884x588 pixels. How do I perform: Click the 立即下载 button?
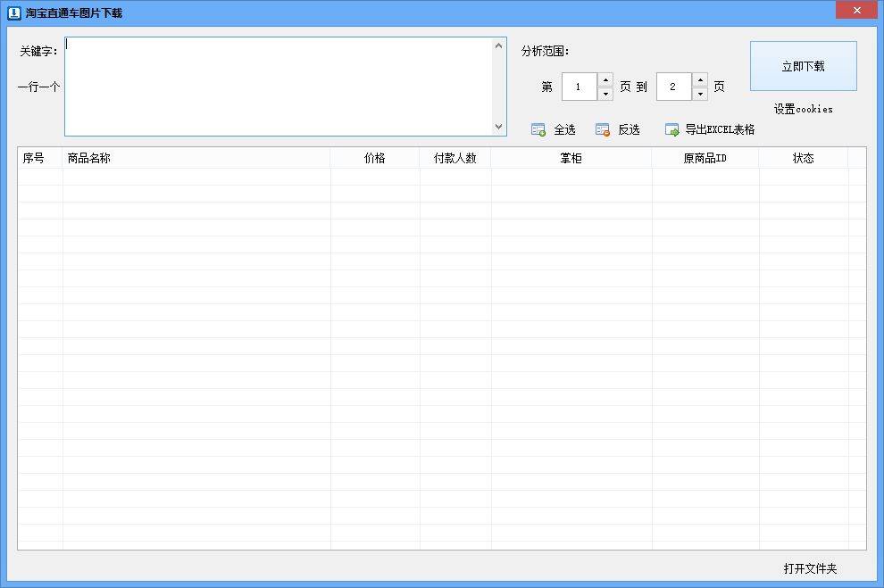tap(804, 66)
